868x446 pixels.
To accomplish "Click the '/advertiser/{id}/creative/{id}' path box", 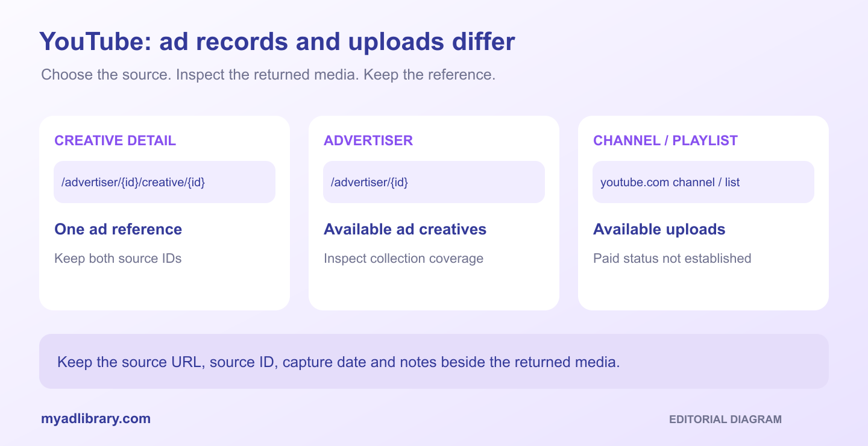I will [x=165, y=182].
